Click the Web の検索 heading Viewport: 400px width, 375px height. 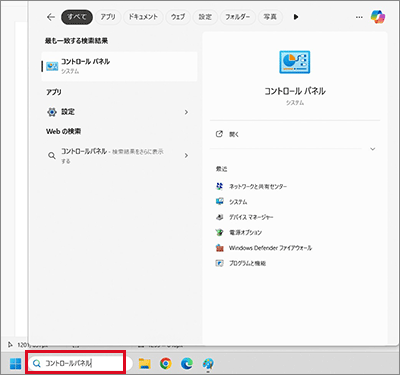(x=63, y=131)
